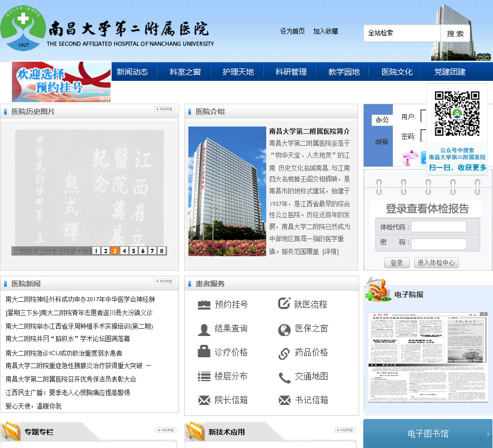Click the 医保之窗 globe icon
This screenshot has width=493, height=448.
tap(284, 330)
